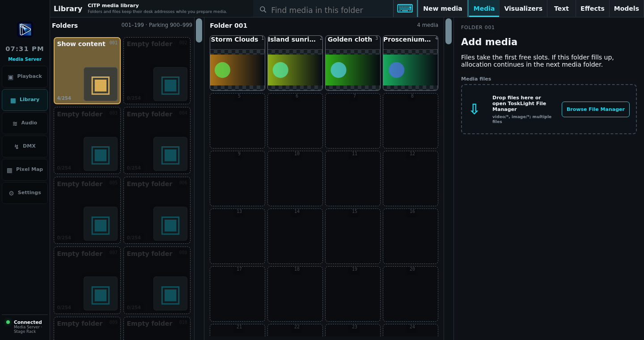Viewport: 644px width, 340px height.
Task: Go to the Audio section
Action: pyautogui.click(x=25, y=123)
